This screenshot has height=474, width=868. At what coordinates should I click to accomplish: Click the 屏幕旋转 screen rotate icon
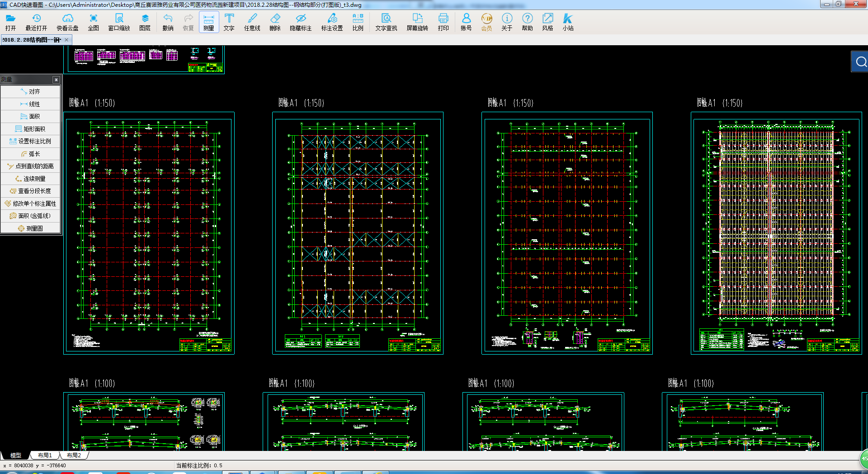[x=417, y=22]
